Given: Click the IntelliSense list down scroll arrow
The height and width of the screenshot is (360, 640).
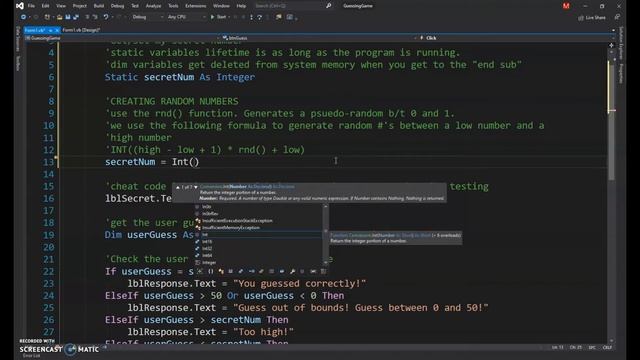Looking at the screenshot, I should click(x=325, y=263).
